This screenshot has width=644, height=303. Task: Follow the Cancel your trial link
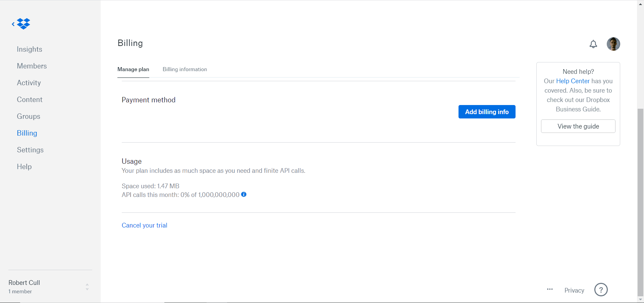pos(144,225)
